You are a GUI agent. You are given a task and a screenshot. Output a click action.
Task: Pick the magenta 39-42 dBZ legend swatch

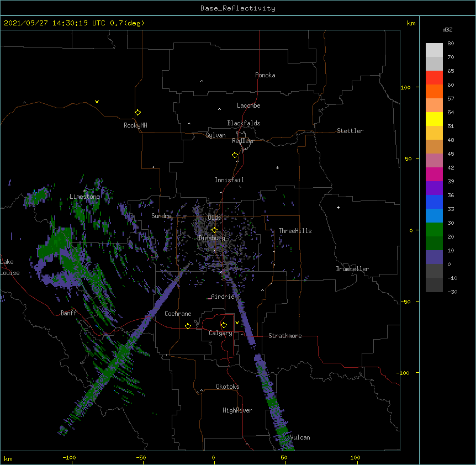click(434, 174)
